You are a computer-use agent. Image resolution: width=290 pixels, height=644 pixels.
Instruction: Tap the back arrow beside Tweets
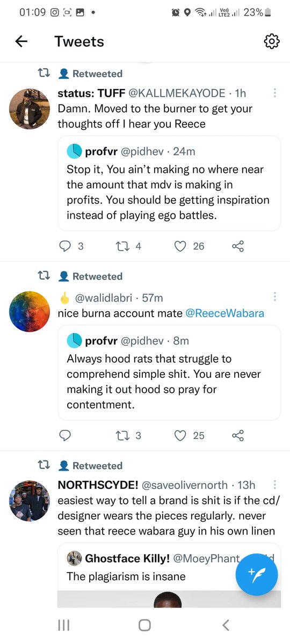tap(21, 41)
